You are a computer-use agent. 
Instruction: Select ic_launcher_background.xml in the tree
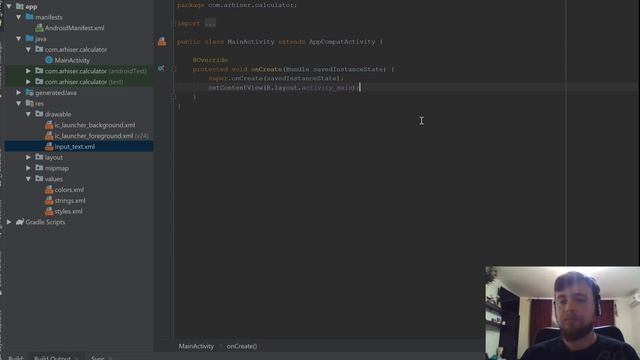(95, 125)
